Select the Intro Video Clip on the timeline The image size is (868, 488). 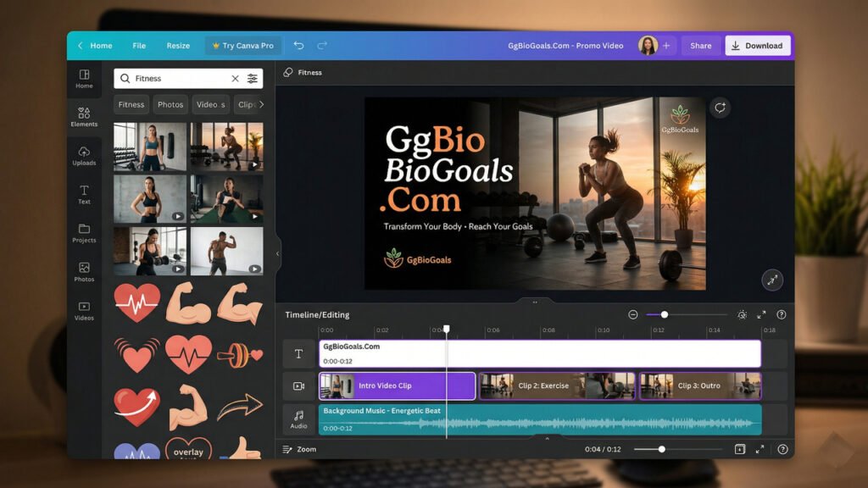(x=395, y=385)
